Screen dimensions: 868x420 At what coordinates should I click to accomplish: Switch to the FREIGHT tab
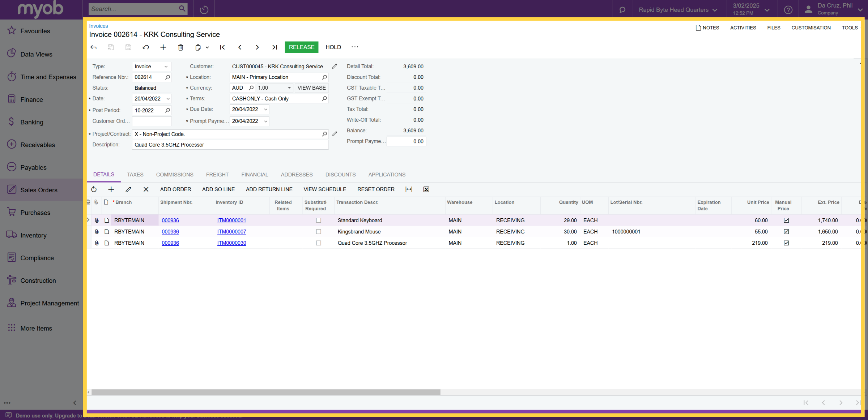217,175
